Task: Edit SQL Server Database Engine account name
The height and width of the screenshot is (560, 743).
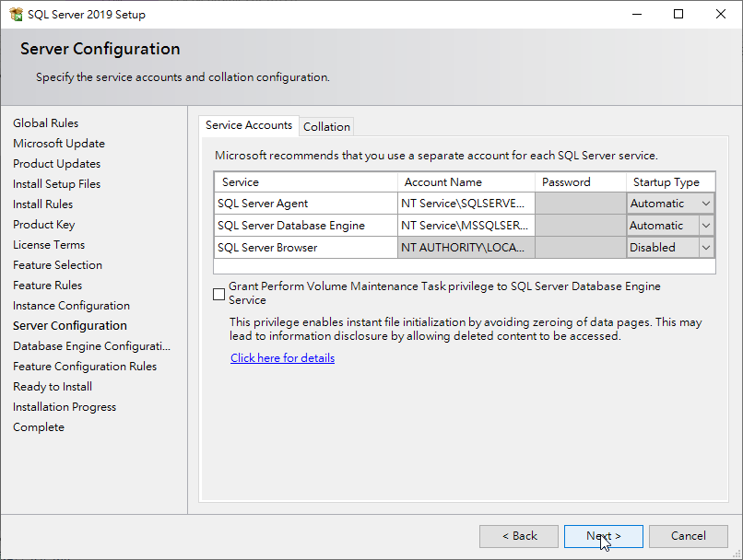Action: point(466,226)
